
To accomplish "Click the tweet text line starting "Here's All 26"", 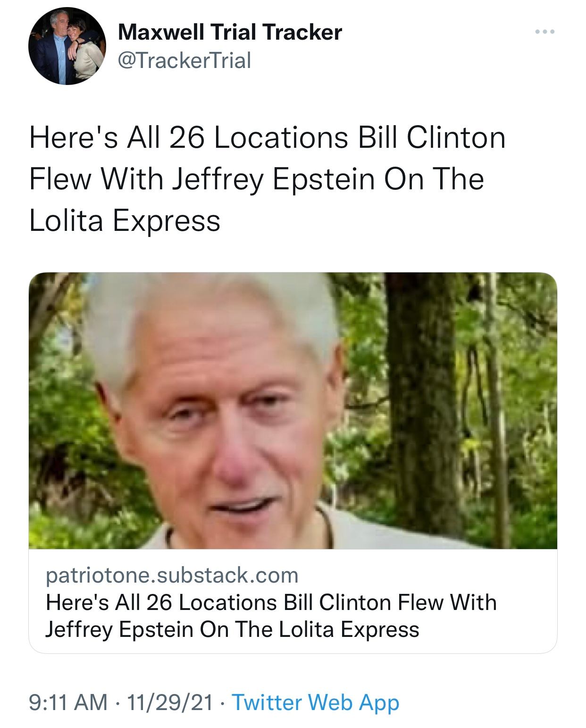I will coord(267,138).
